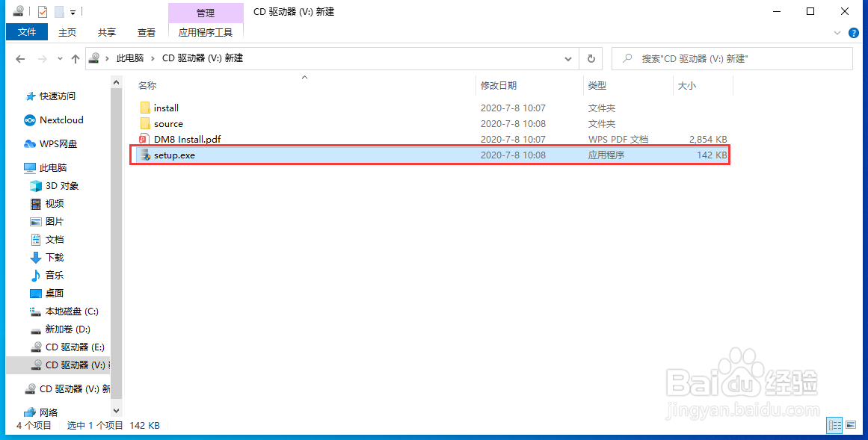Switch to the 查看 ribbon tab
The image size is (868, 440).
146,32
